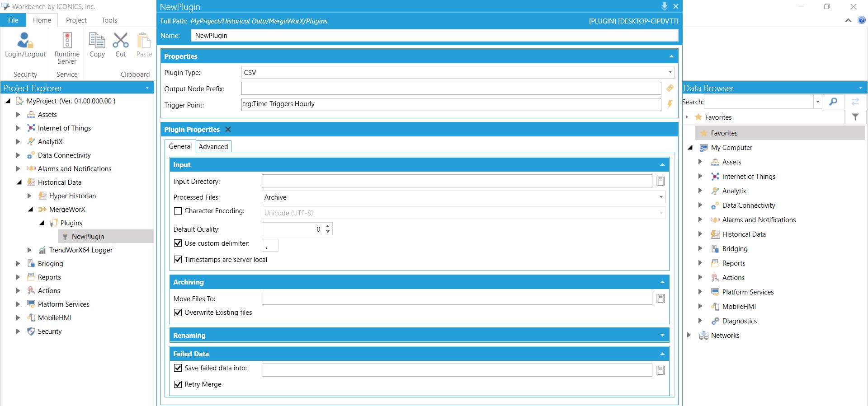Disable Use custom delimiter
The image size is (868, 406).
(178, 243)
